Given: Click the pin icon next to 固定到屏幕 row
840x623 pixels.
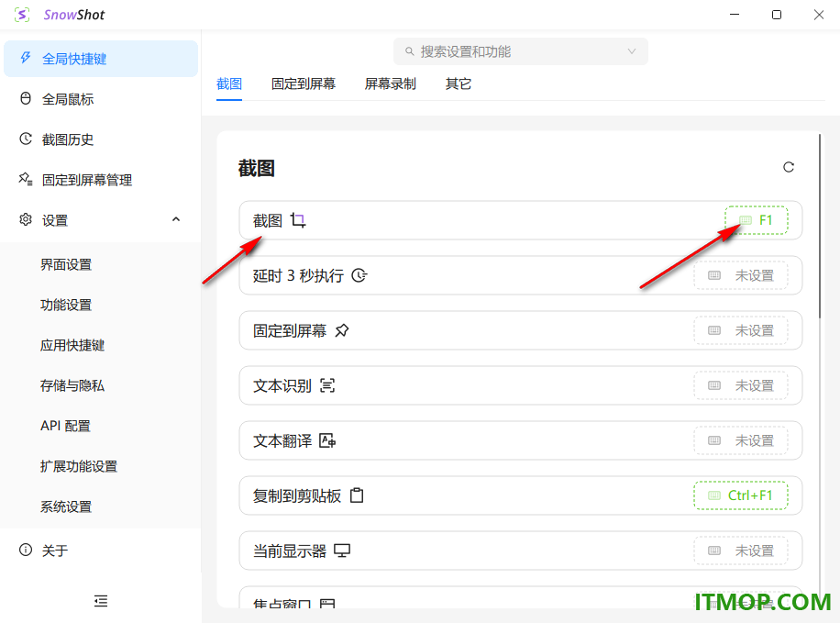Looking at the screenshot, I should pos(342,331).
